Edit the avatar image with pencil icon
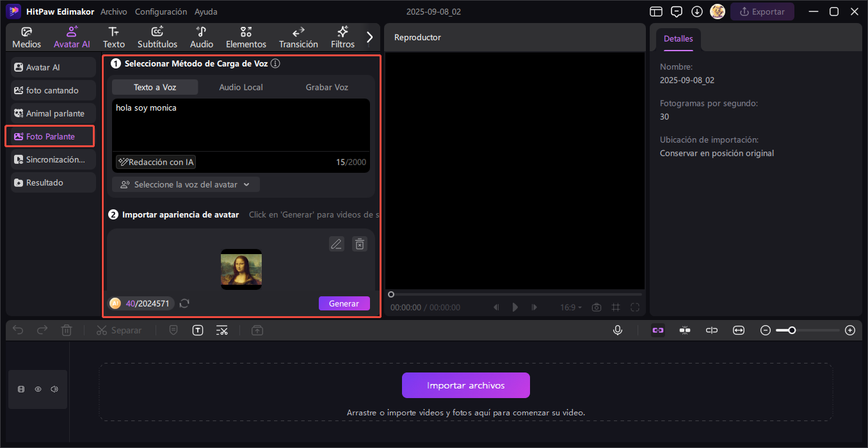 (x=337, y=244)
